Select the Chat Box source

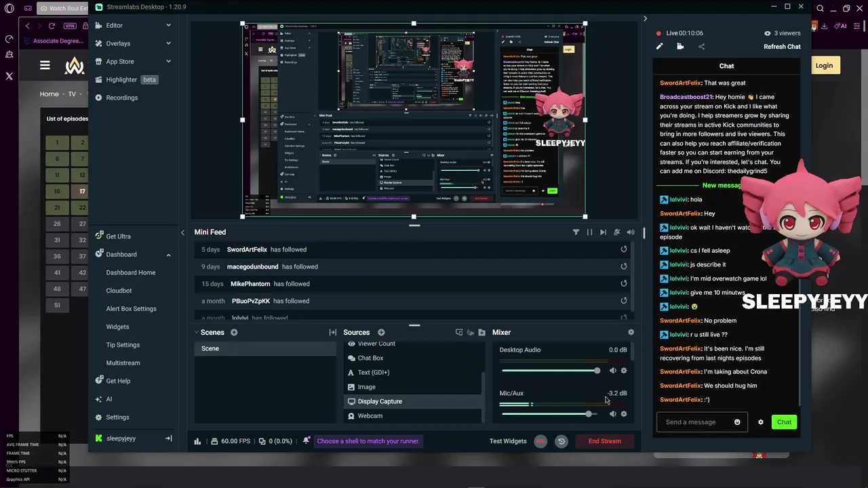(x=412, y=358)
